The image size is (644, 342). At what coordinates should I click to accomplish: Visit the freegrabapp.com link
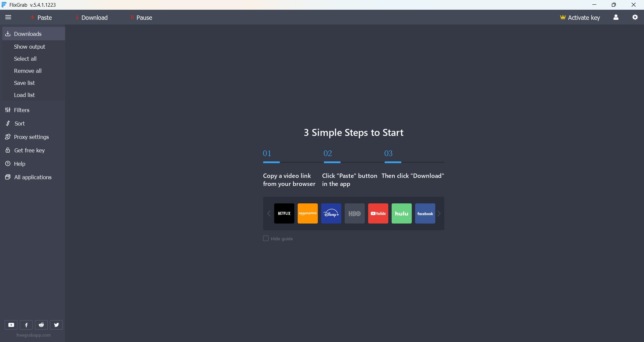click(x=33, y=335)
